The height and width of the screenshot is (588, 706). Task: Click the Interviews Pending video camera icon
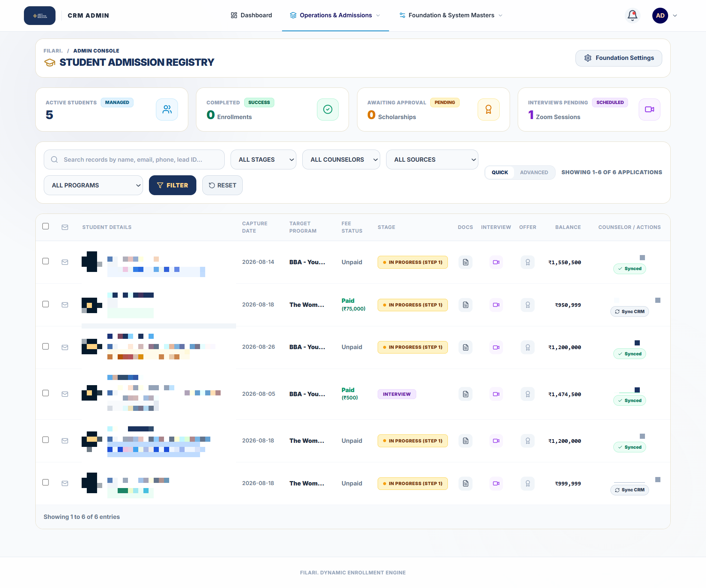[x=649, y=110]
